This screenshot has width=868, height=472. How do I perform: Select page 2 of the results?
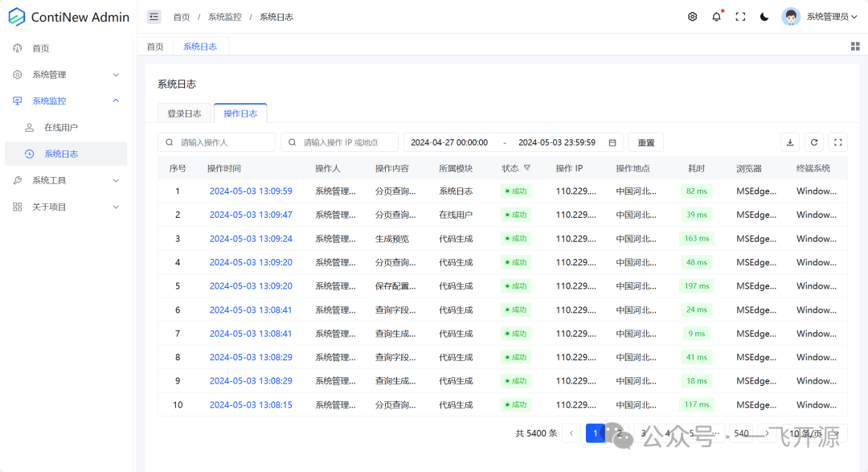(x=619, y=433)
